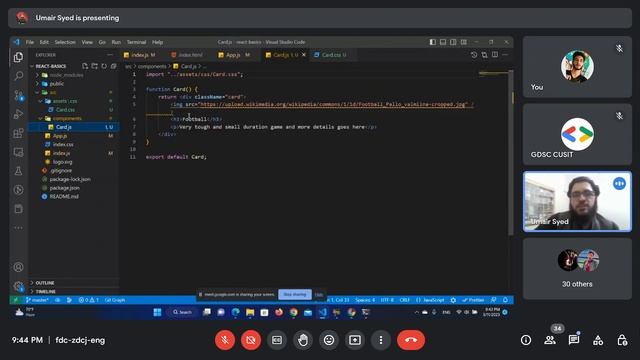Open the Explorer view in VS Code activity bar
Viewport: 640px width, 360px height.
(18, 57)
